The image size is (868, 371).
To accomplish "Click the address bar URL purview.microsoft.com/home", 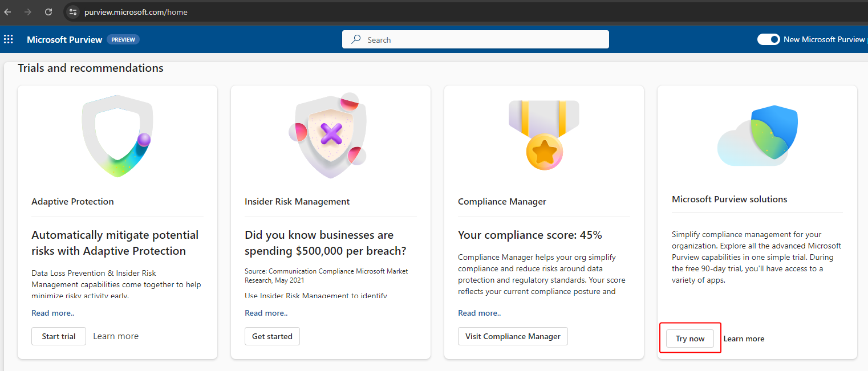I will tap(136, 12).
